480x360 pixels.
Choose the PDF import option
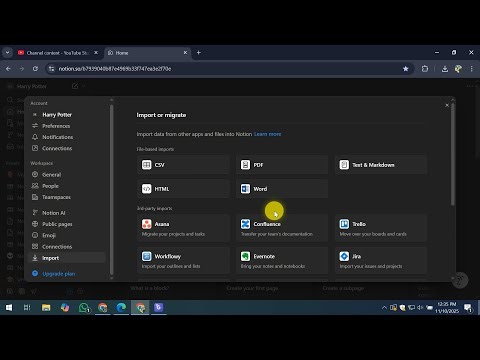point(282,165)
